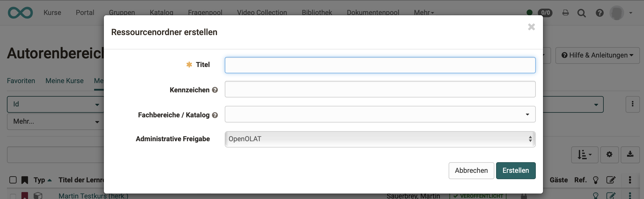
Task: Click the search magnifier icon
Action: [581, 13]
